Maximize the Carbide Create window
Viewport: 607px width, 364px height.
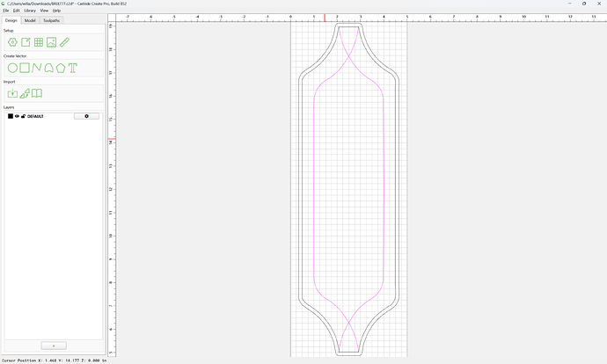(584, 4)
